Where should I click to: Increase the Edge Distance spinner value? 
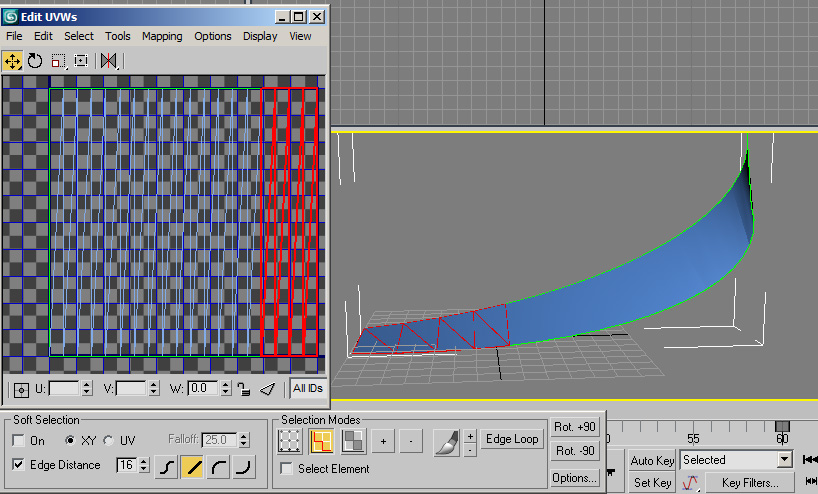point(144,461)
